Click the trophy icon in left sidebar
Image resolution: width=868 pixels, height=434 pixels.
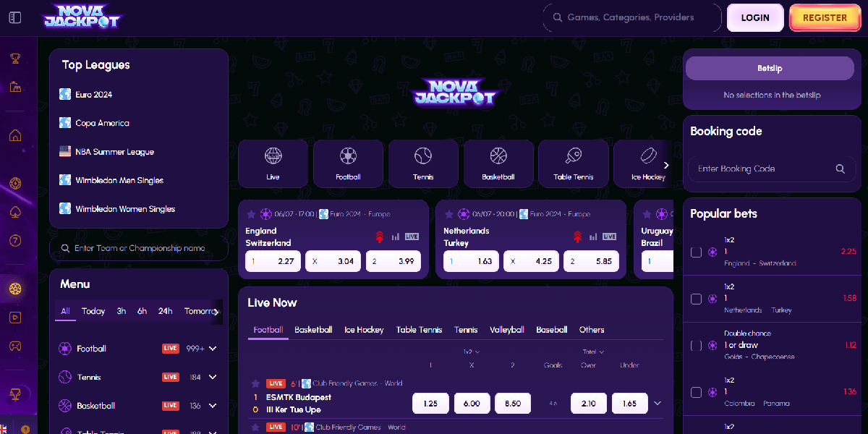(x=14, y=59)
